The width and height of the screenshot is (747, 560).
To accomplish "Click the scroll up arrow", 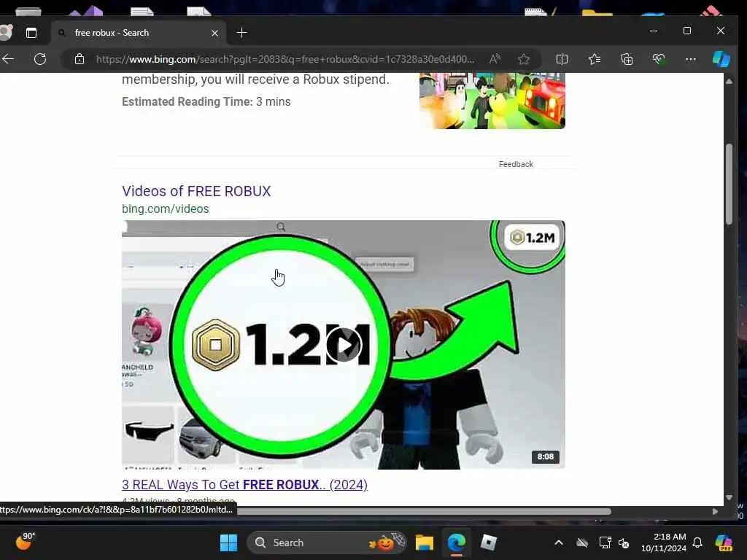I will point(729,82).
